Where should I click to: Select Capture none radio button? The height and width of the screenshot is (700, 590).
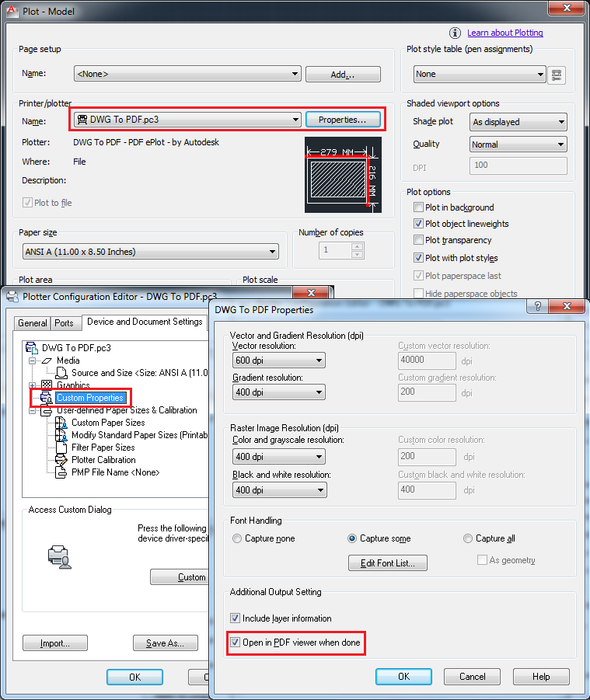237,539
